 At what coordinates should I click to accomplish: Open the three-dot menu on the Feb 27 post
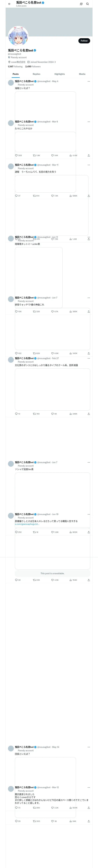pos(89,358)
